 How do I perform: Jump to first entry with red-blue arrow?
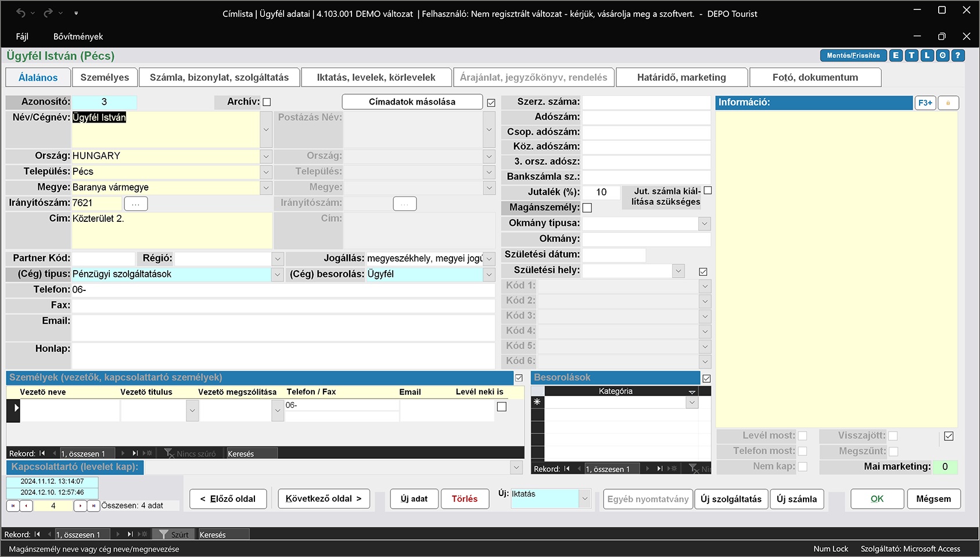click(13, 506)
